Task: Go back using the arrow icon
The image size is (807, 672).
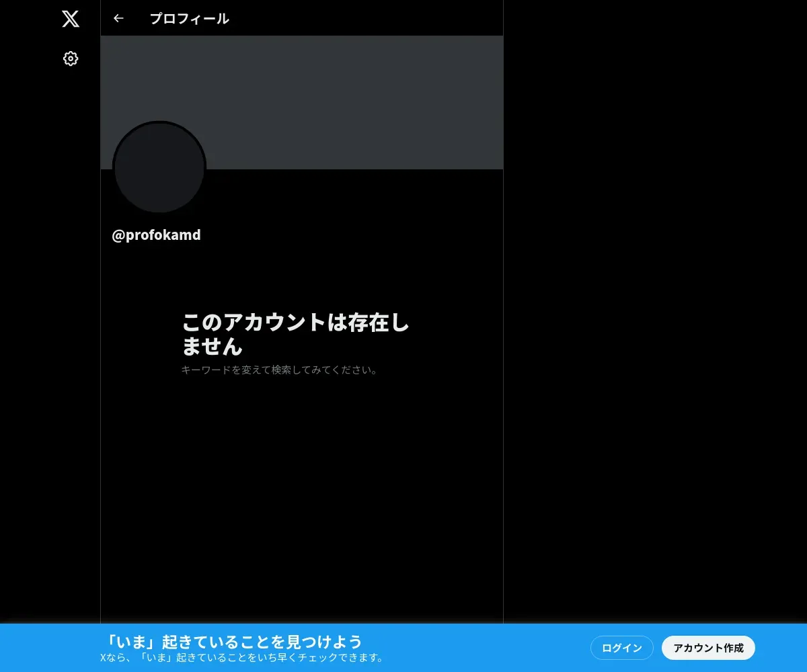Action: click(x=118, y=18)
